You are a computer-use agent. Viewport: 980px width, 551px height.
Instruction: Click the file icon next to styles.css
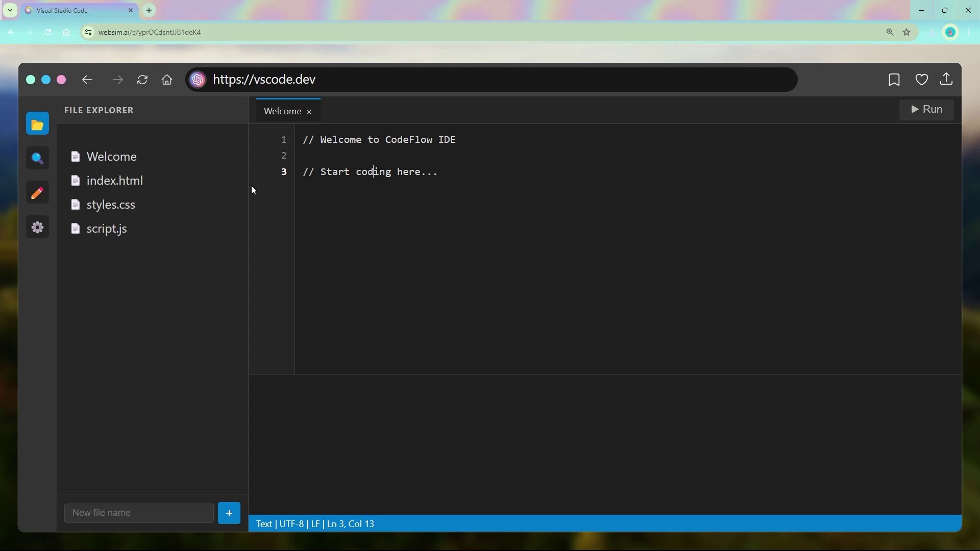(76, 204)
